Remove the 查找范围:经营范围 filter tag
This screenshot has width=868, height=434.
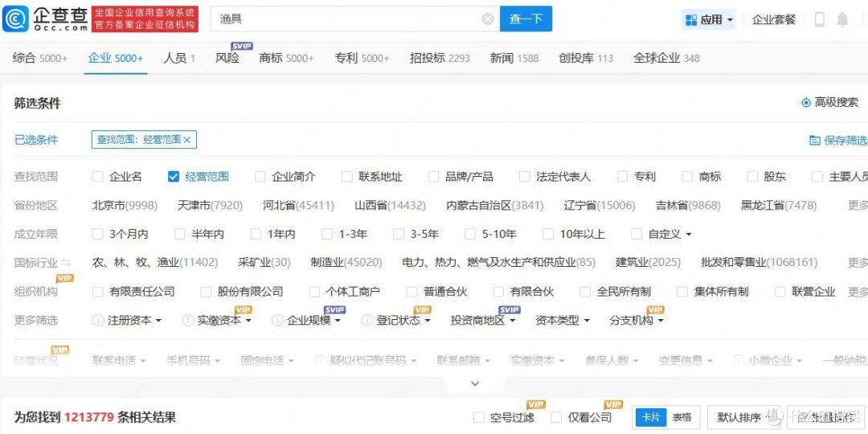tap(186, 140)
